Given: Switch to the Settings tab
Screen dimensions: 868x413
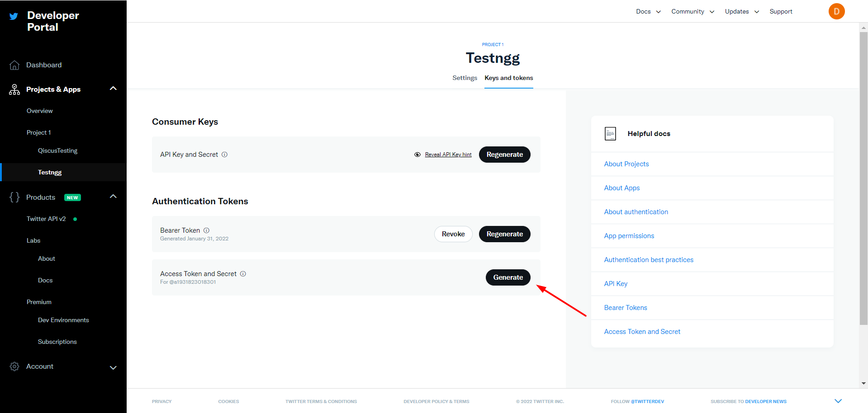Looking at the screenshot, I should [x=465, y=78].
